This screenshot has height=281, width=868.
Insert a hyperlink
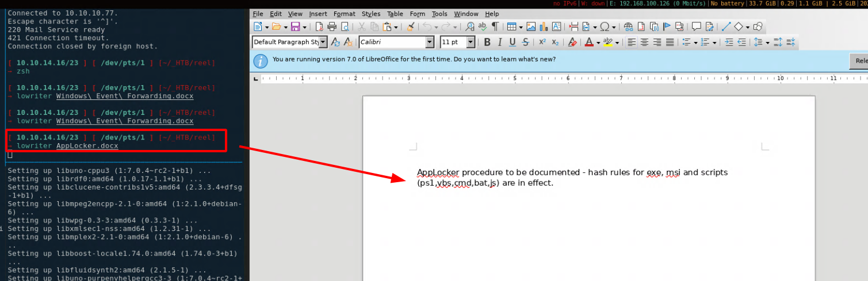628,26
